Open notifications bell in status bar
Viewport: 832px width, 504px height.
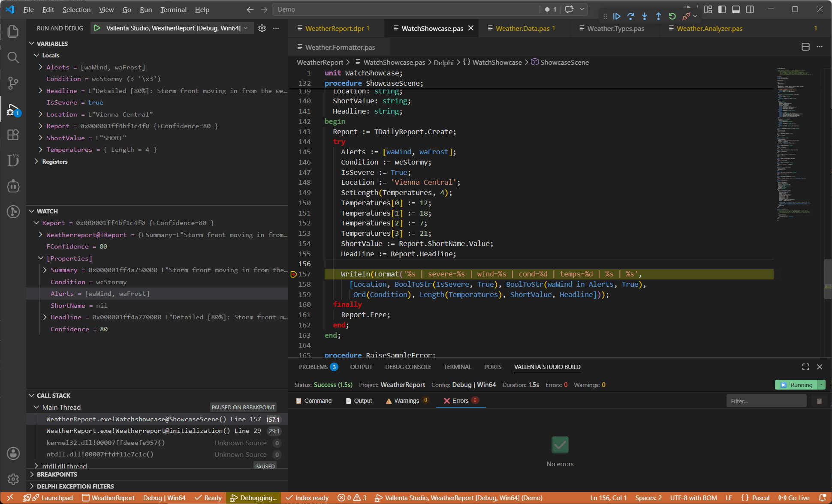(822, 498)
